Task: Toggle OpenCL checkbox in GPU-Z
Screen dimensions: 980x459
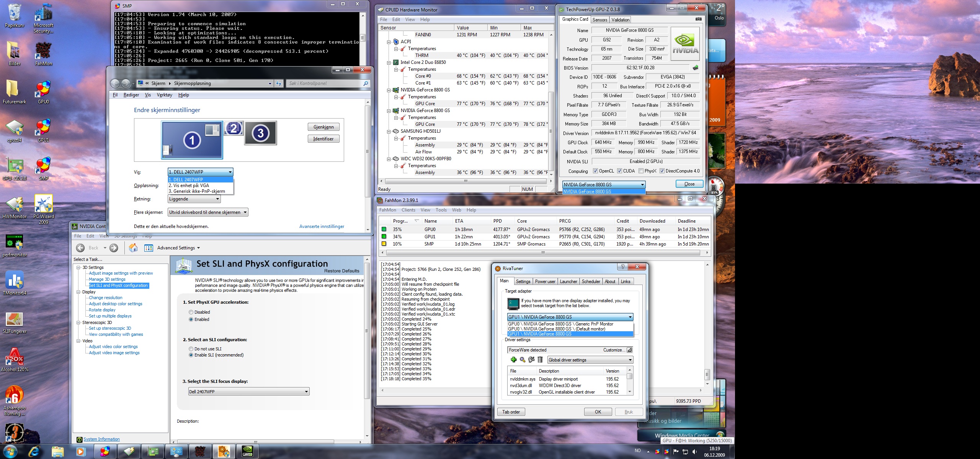Action: (x=595, y=171)
